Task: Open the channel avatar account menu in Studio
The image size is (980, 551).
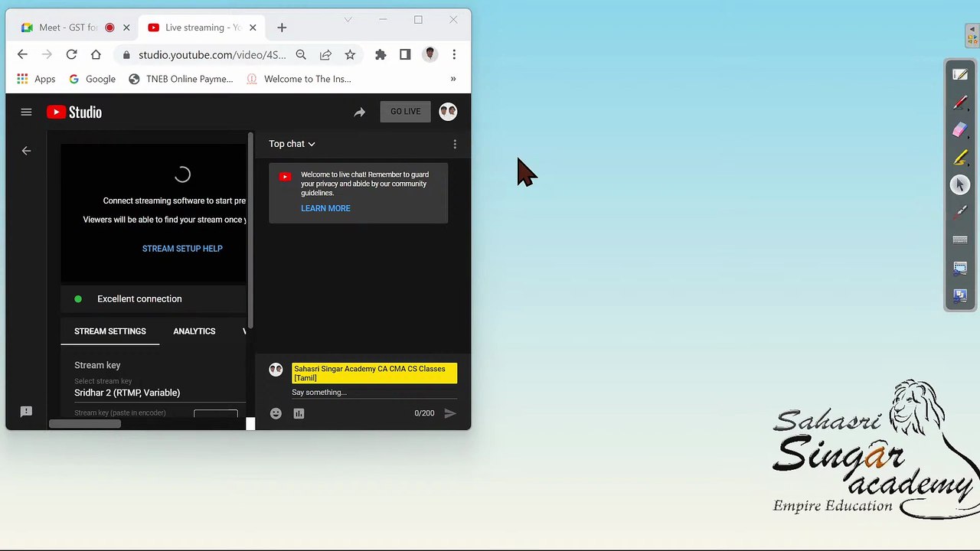Action: pos(448,112)
